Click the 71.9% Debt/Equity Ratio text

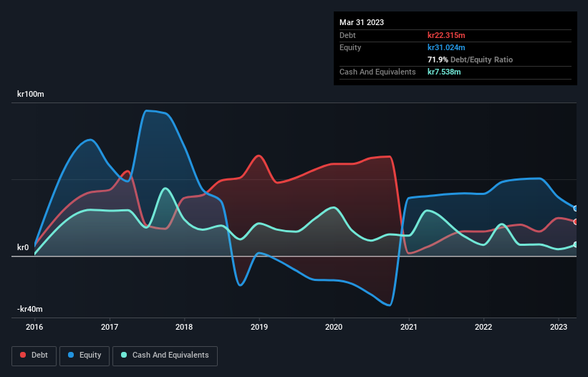coord(470,59)
